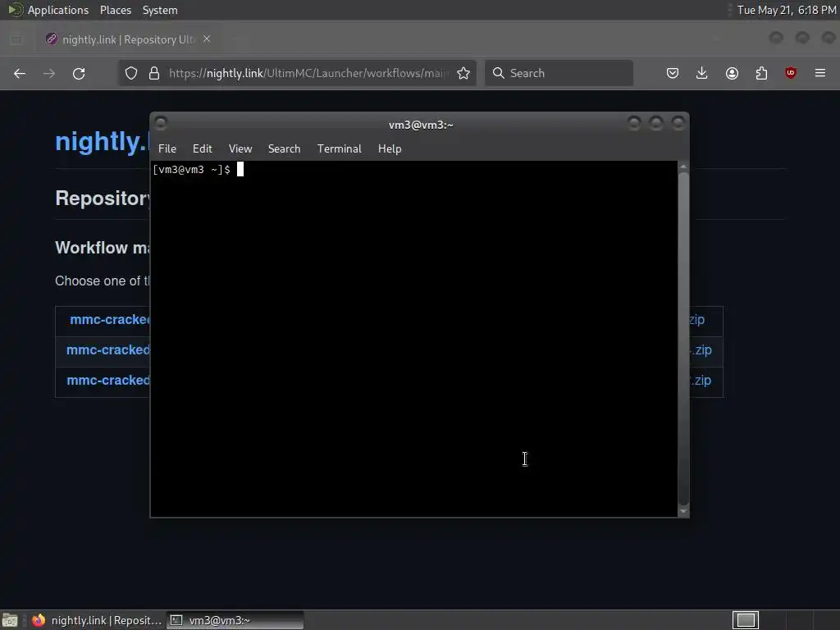Select the nightly.link Repository tab

[128, 39]
